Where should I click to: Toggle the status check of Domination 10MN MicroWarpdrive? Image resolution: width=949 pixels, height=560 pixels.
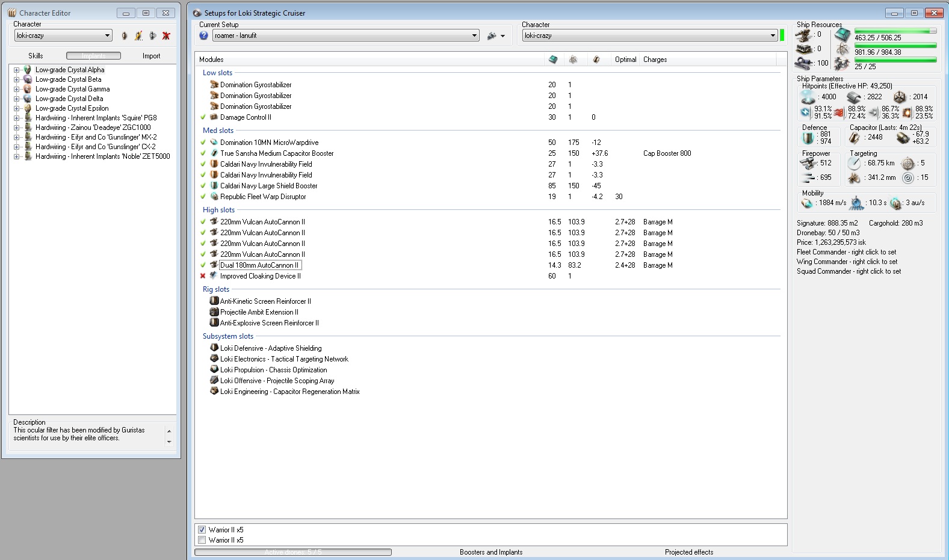tap(203, 143)
